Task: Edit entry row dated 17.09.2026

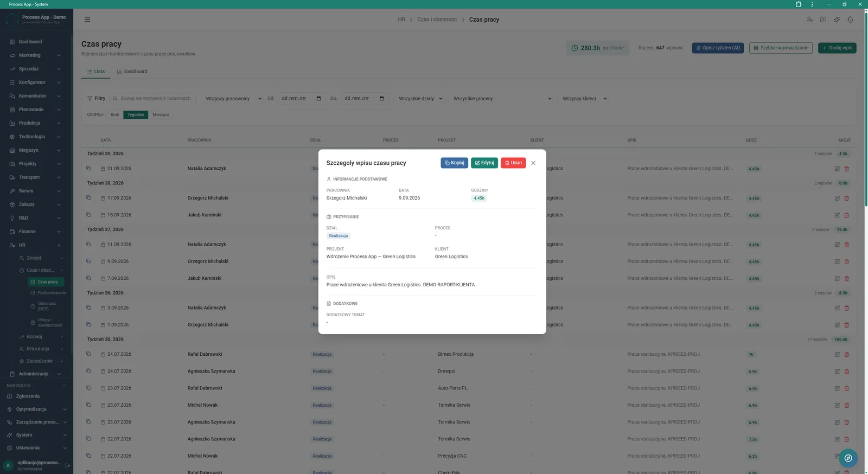Action: pyautogui.click(x=837, y=198)
